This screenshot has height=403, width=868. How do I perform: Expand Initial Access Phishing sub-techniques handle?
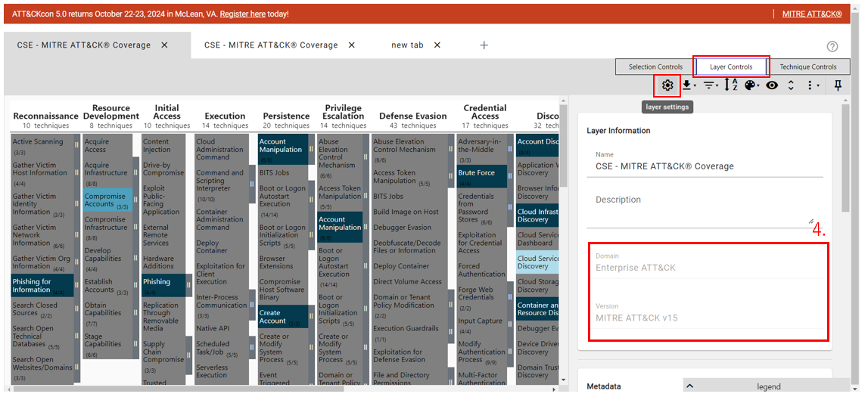189,285
